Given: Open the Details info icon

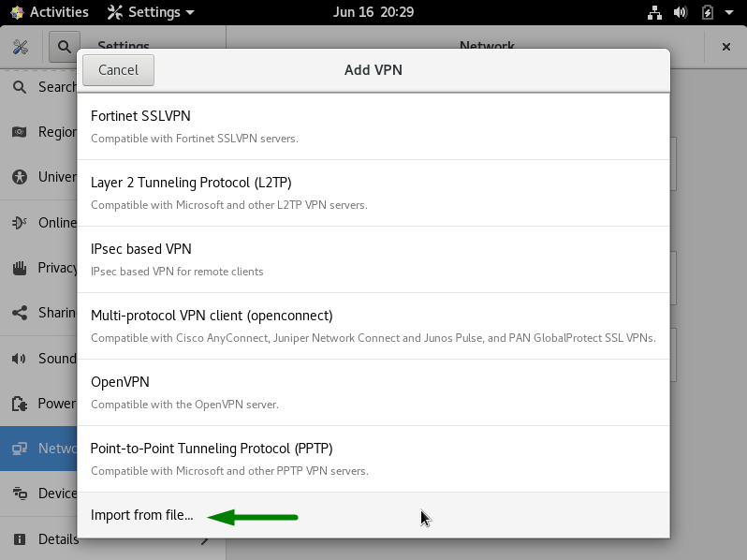Looking at the screenshot, I should (19, 539).
